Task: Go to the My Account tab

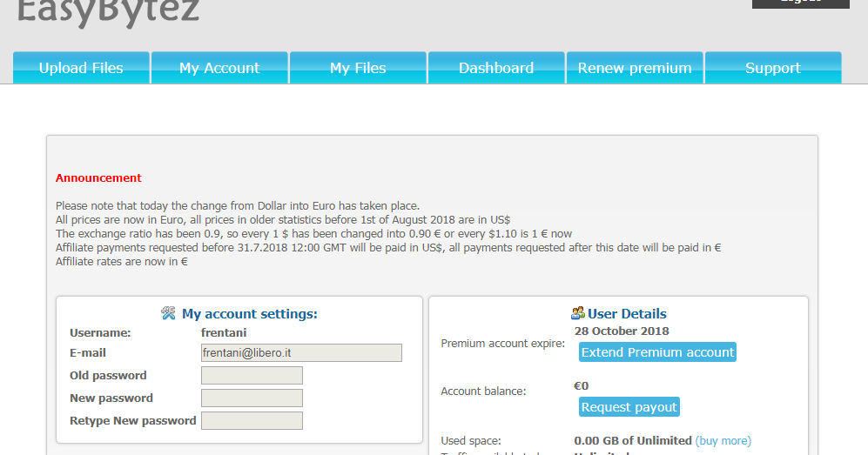Action: [219, 68]
